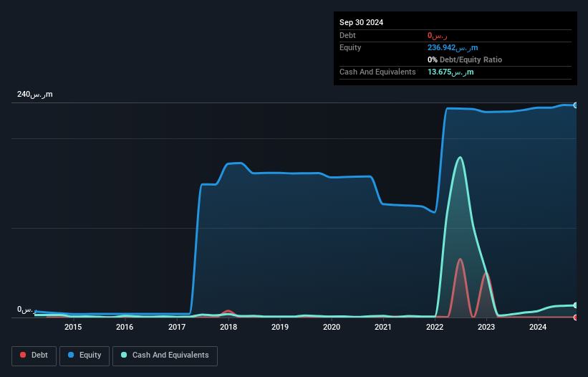Select the 2017 x-axis label
588x377 pixels.
(x=177, y=327)
